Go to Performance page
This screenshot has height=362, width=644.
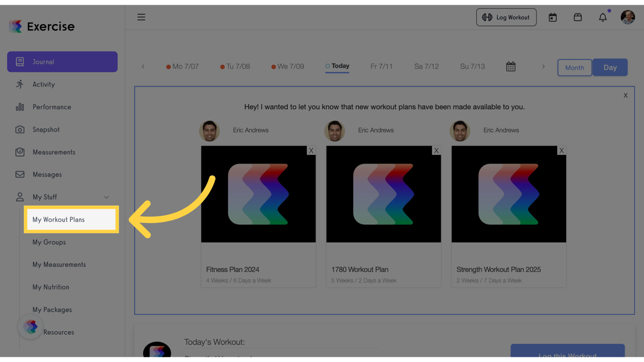coord(52,107)
